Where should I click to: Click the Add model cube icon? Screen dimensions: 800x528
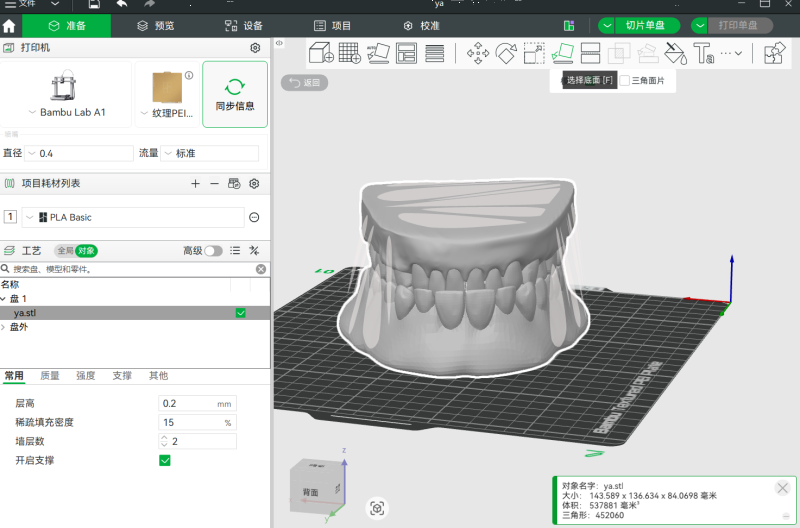coord(320,53)
